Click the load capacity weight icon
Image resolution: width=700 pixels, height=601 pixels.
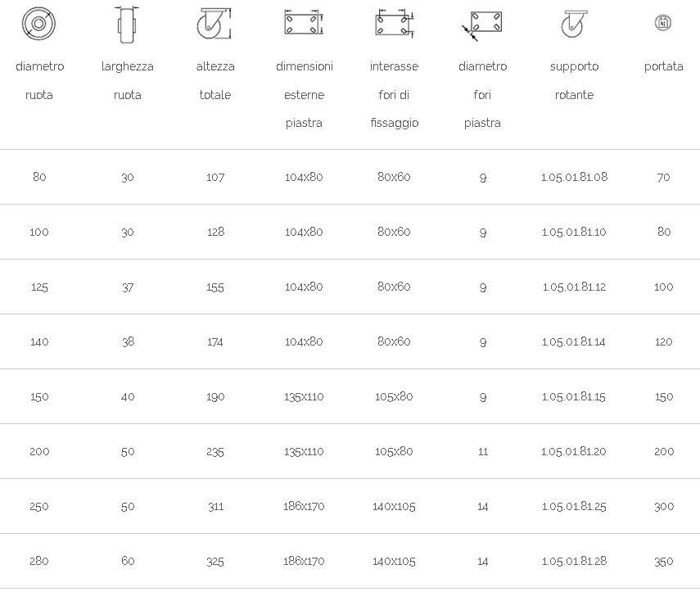663,22
